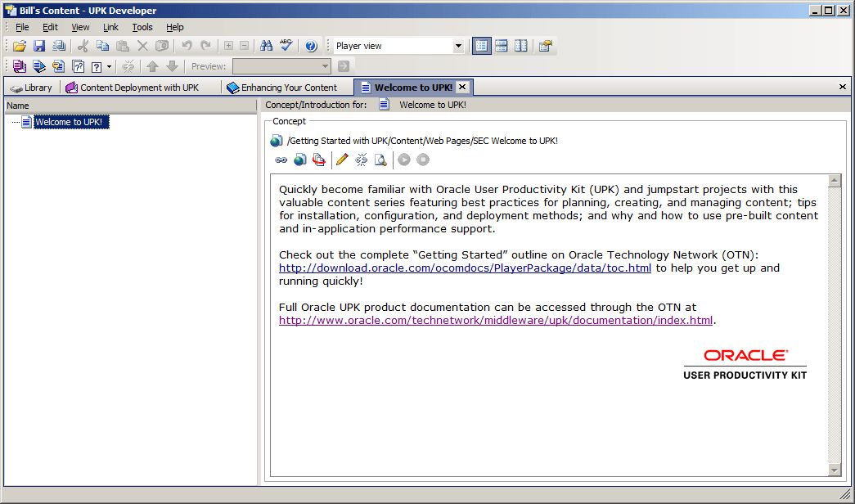Open the spell check tool
Screen dimensions: 855x504
[x=286, y=45]
